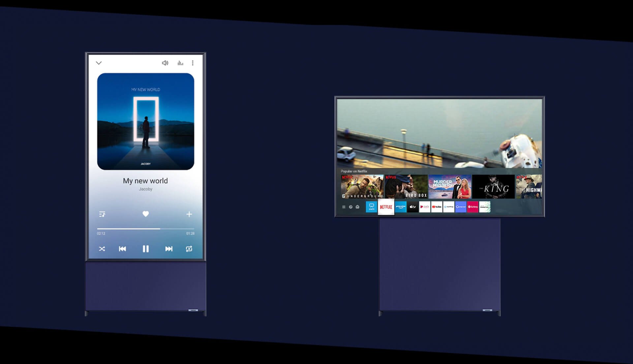This screenshot has width=633, height=364.
Task: Open the Source icon on TV bar
Action: (351, 207)
